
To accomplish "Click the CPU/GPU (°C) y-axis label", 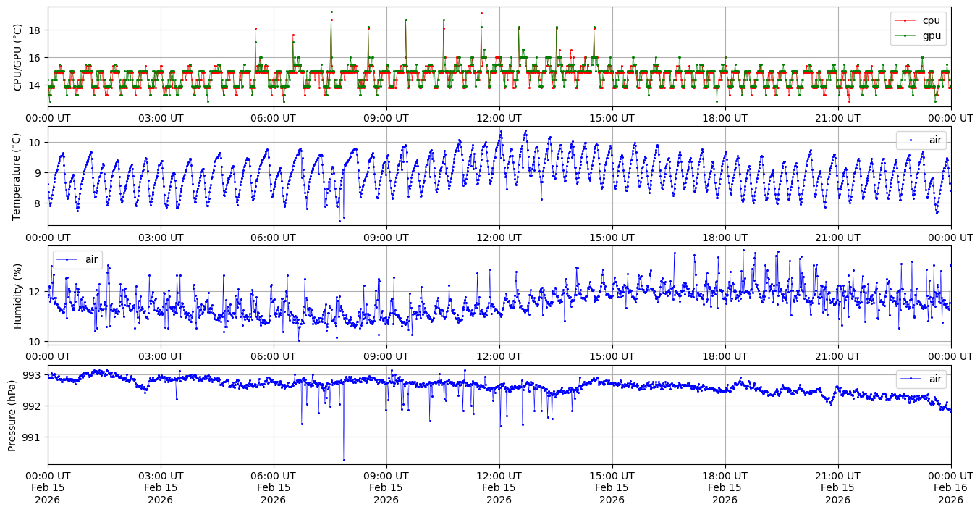I will click(18, 57).
